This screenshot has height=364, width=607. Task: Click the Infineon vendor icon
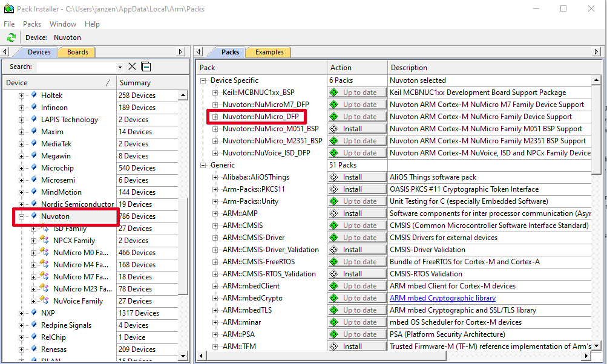pyautogui.click(x=34, y=107)
